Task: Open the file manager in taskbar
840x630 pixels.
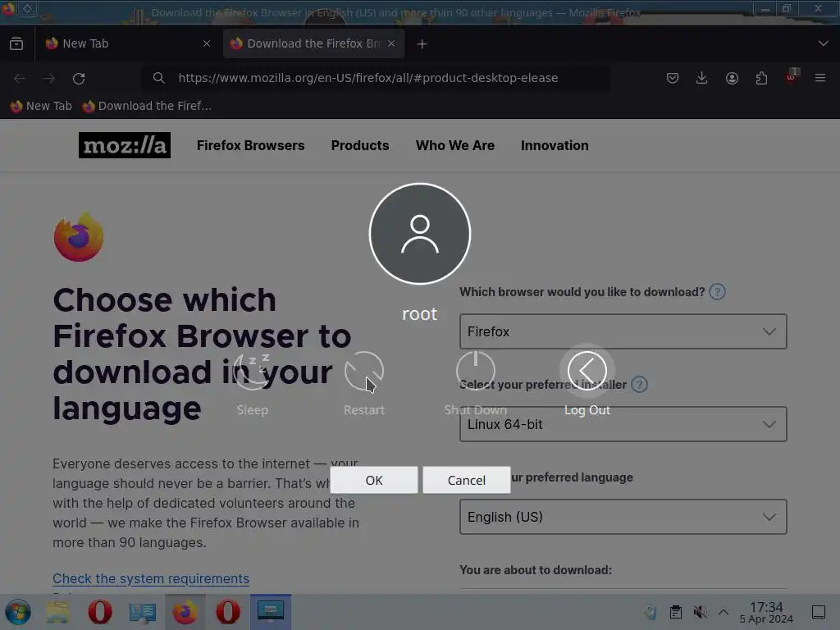Action: tap(57, 612)
